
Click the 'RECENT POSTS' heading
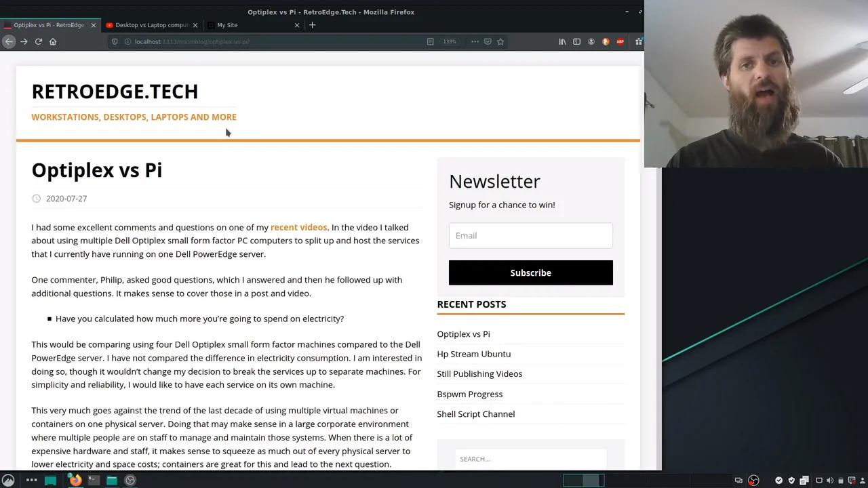[471, 304]
